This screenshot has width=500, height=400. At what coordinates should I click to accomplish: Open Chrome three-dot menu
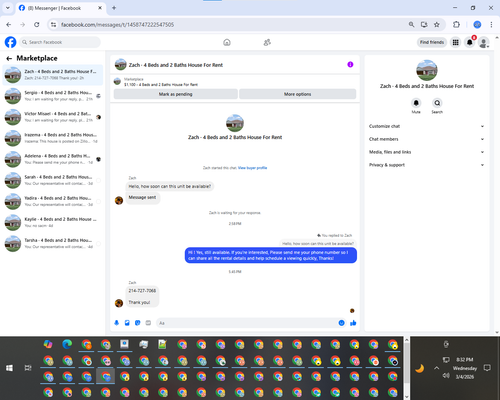(x=491, y=24)
